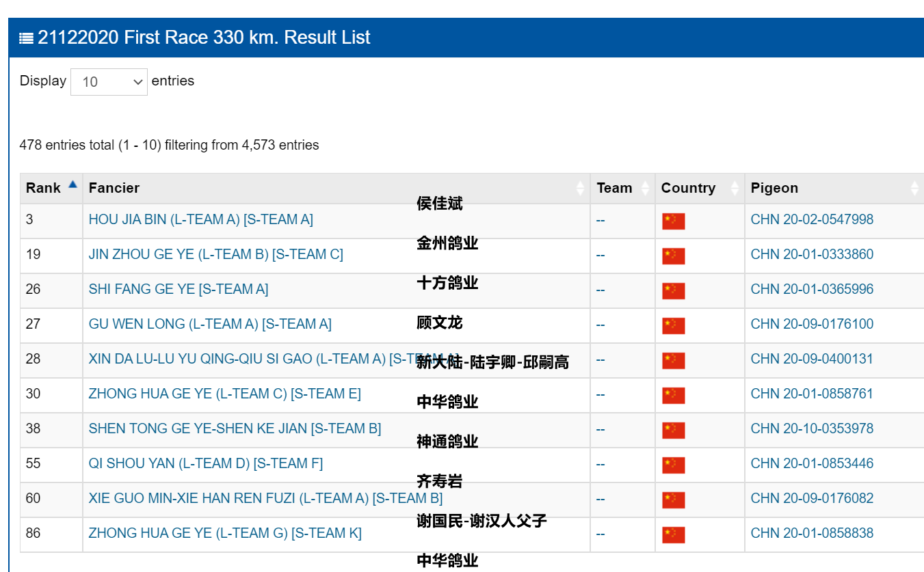Sort by Country column arrows
Screen dimensions: 924x572
[735, 188]
